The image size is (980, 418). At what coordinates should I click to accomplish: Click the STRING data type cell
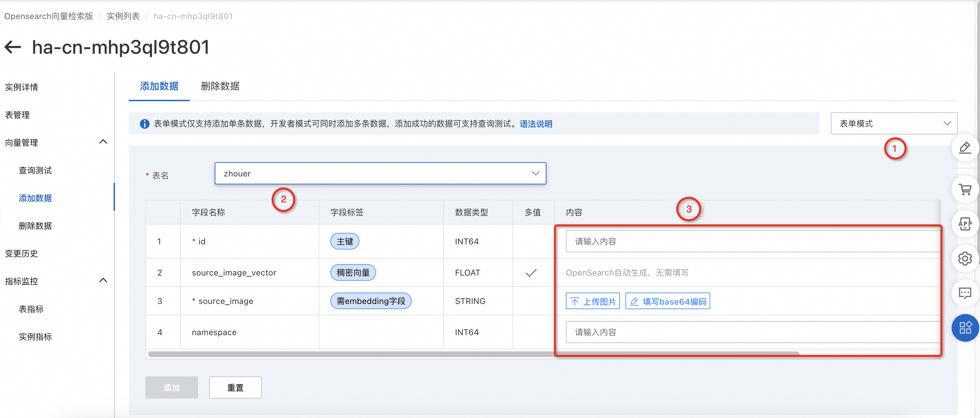[470, 301]
